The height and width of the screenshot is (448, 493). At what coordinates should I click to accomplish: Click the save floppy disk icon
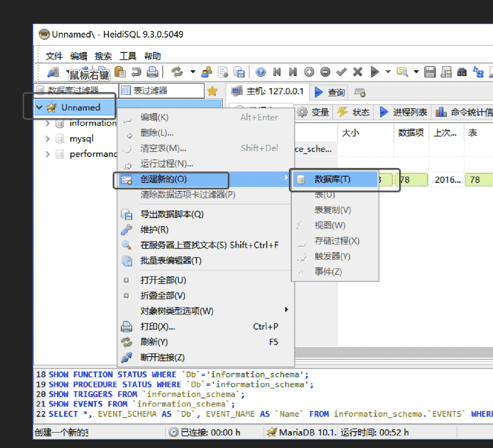430,72
